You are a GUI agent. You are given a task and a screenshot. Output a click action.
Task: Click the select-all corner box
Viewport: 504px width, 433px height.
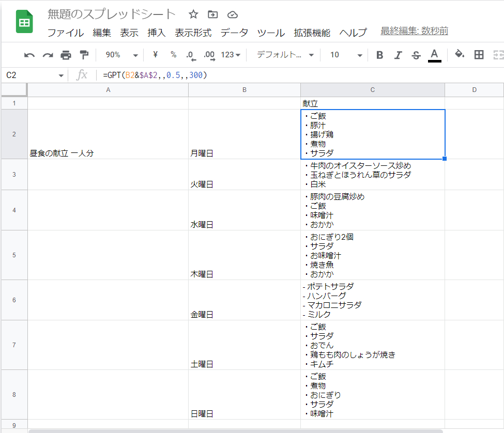[14, 89]
